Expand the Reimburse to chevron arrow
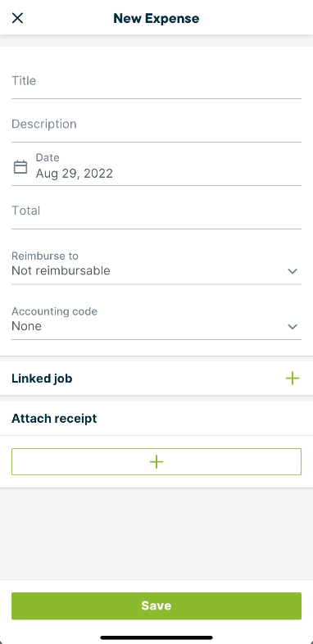This screenshot has width=313, height=644. pyautogui.click(x=292, y=271)
